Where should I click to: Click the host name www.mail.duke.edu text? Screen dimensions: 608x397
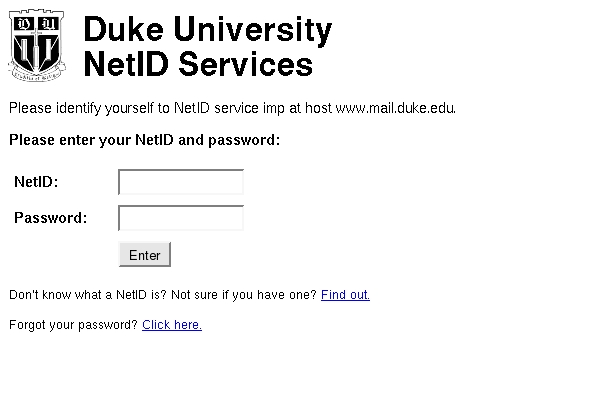tap(396, 108)
